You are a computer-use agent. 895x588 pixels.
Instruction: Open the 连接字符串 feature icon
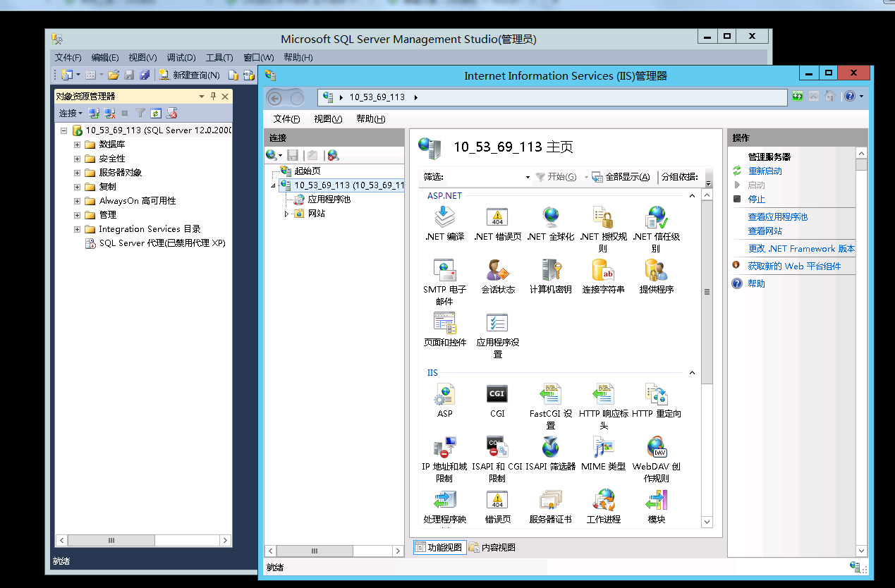pyautogui.click(x=603, y=271)
